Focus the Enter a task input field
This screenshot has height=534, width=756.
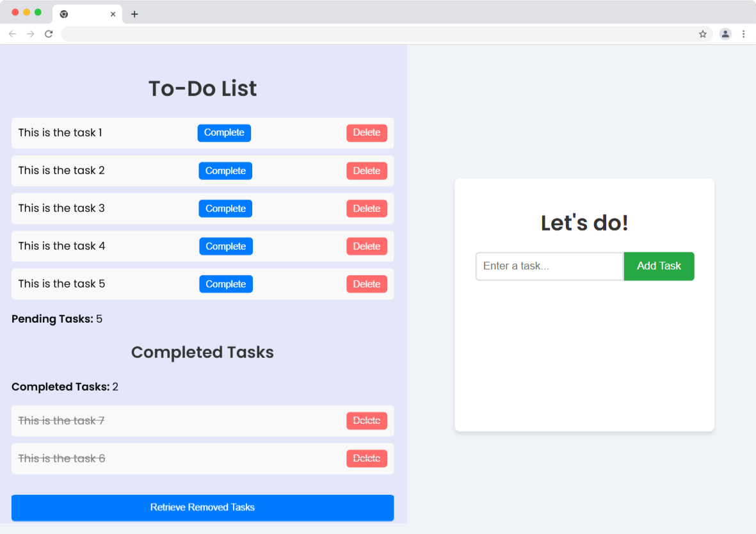549,266
